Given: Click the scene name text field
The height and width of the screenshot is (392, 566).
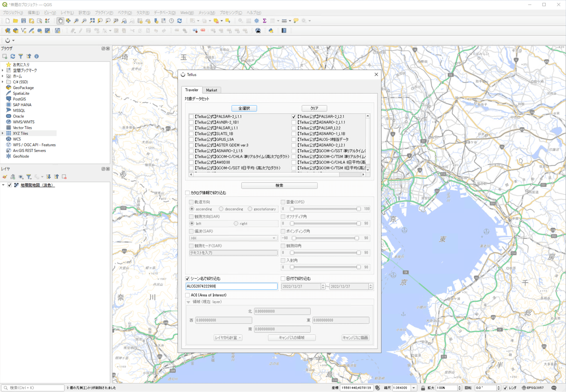Looking at the screenshot, I should [232, 286].
